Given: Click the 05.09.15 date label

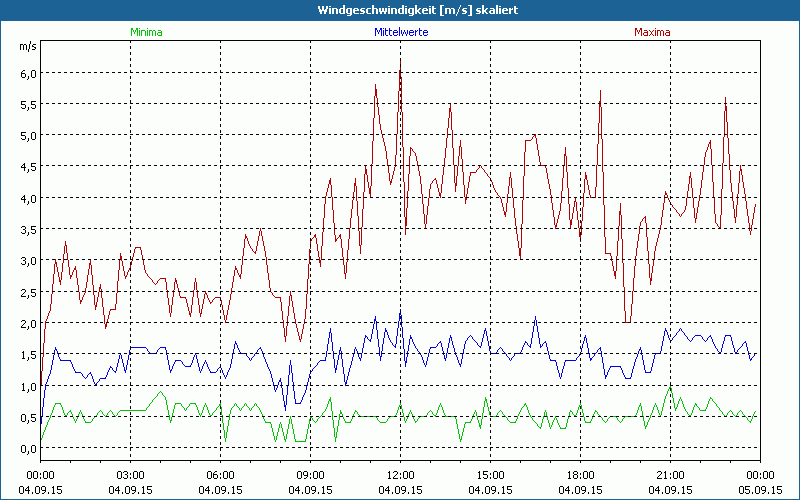Looking at the screenshot, I should 759,490.
